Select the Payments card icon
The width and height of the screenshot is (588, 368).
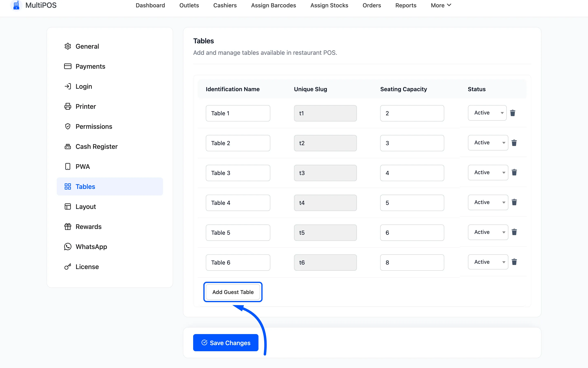pos(68,66)
